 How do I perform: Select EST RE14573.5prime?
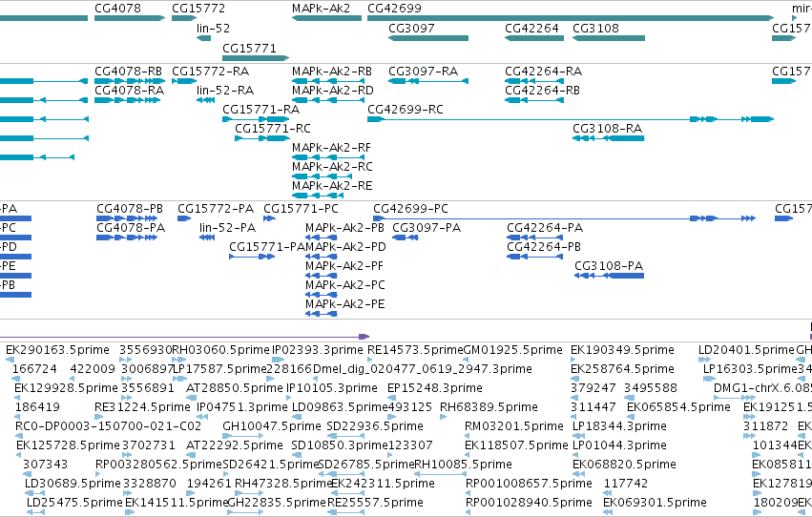pyautogui.click(x=415, y=350)
